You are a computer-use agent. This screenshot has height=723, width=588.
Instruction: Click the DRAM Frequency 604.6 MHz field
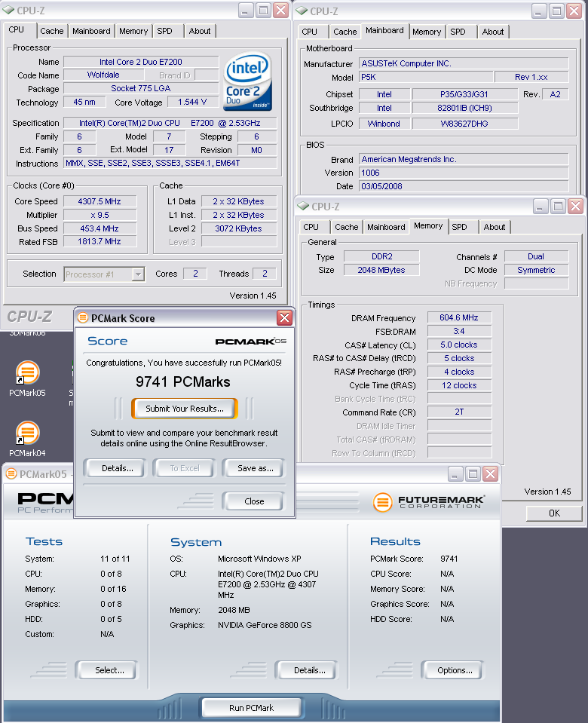pyautogui.click(x=459, y=317)
